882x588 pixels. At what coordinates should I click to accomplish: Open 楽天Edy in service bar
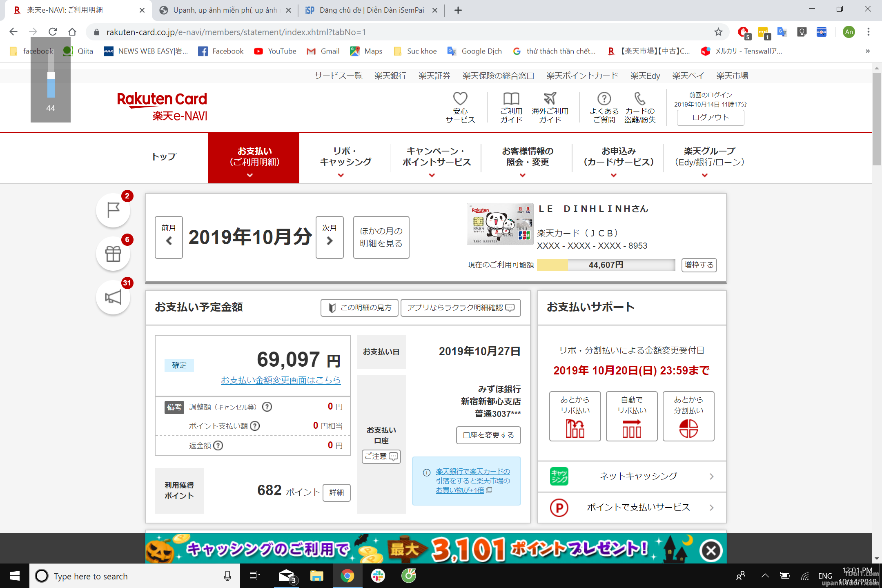(x=645, y=76)
